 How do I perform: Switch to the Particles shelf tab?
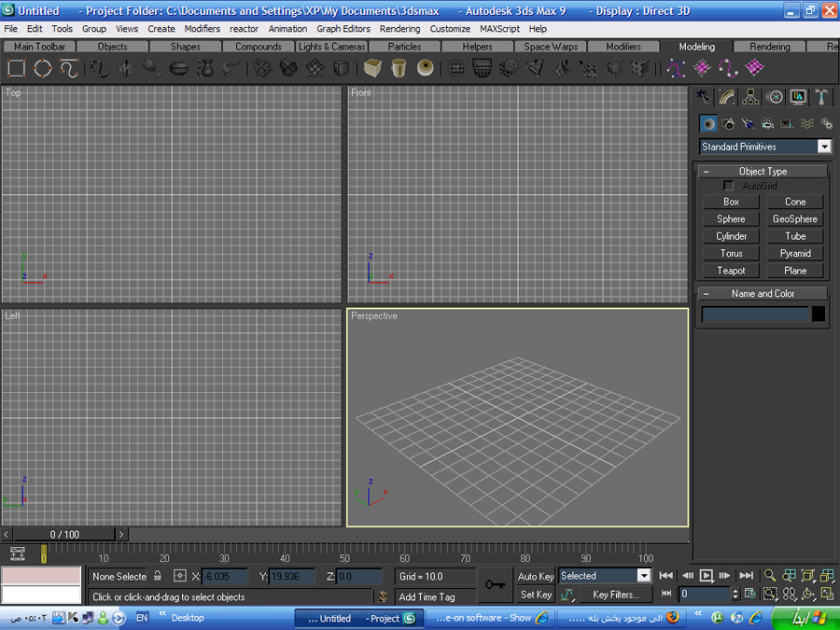coord(404,47)
